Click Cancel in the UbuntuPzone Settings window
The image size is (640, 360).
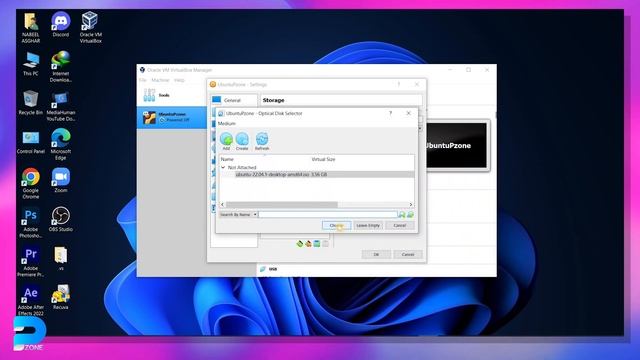(408, 254)
